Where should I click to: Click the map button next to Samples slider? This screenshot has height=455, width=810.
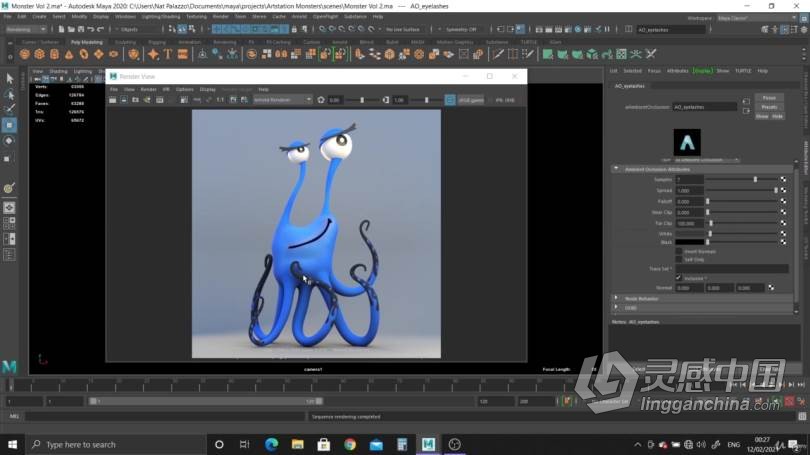783,179
